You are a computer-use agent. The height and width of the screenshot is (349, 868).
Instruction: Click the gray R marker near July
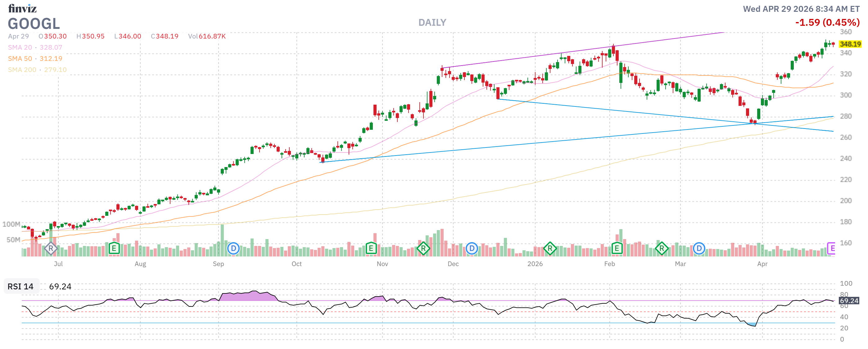(51, 249)
